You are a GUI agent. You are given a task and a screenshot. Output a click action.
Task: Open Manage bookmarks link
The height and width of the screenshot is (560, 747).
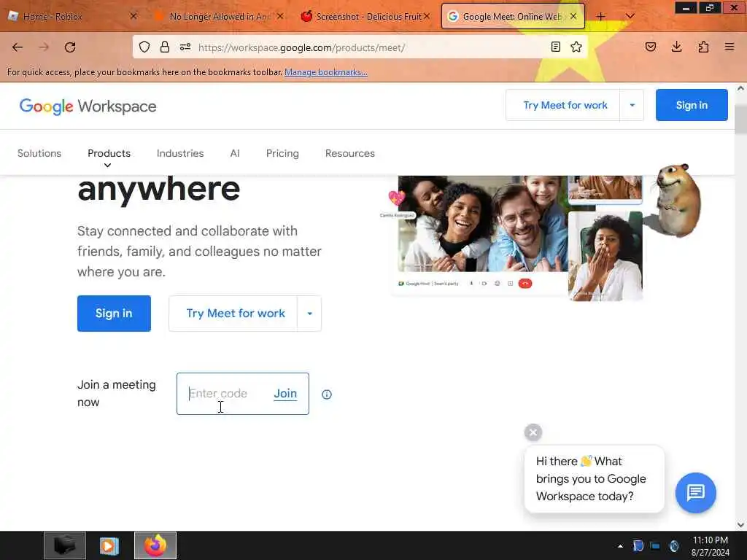pyautogui.click(x=326, y=72)
